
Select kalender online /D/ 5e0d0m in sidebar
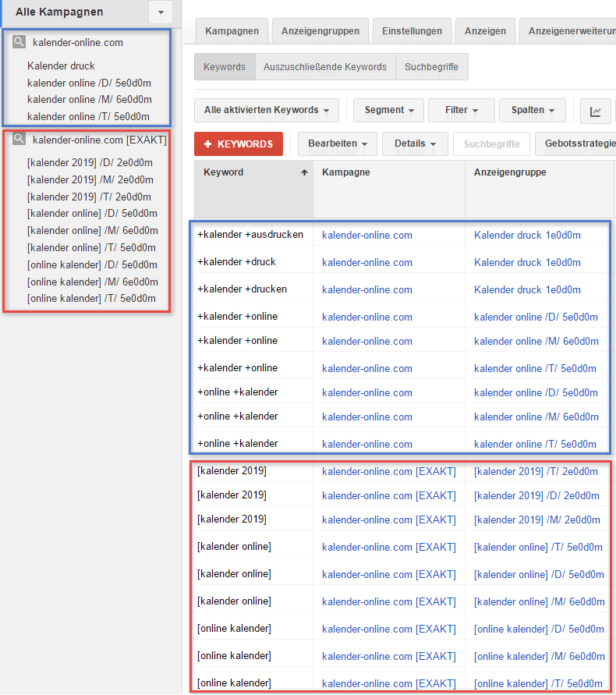coord(89,83)
